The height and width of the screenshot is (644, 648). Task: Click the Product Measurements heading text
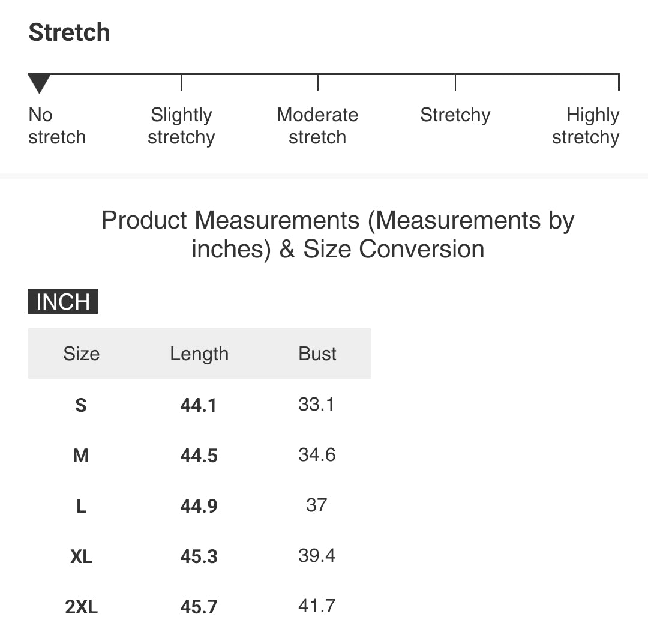point(338,235)
